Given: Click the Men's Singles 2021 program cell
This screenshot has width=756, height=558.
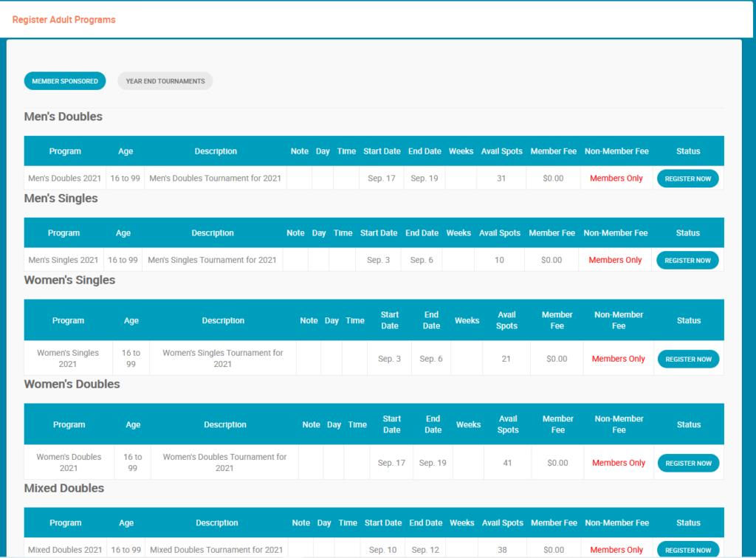Looking at the screenshot, I should click(x=63, y=261).
